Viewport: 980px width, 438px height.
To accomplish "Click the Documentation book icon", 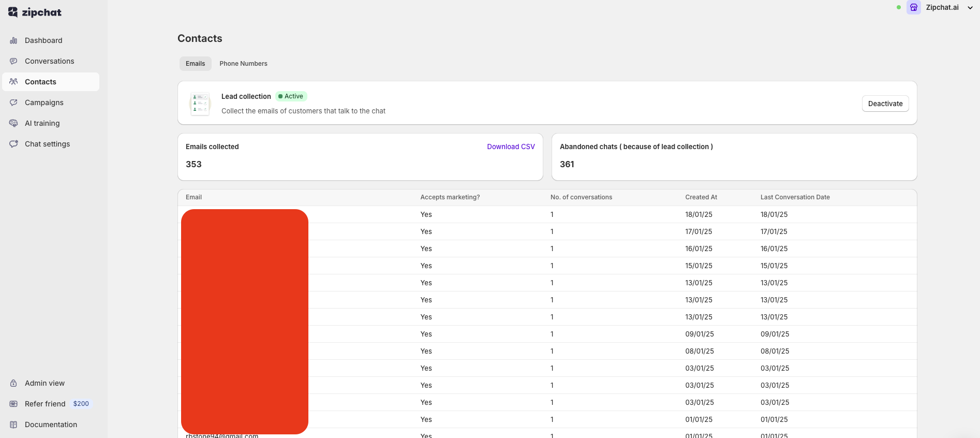I will [13, 425].
